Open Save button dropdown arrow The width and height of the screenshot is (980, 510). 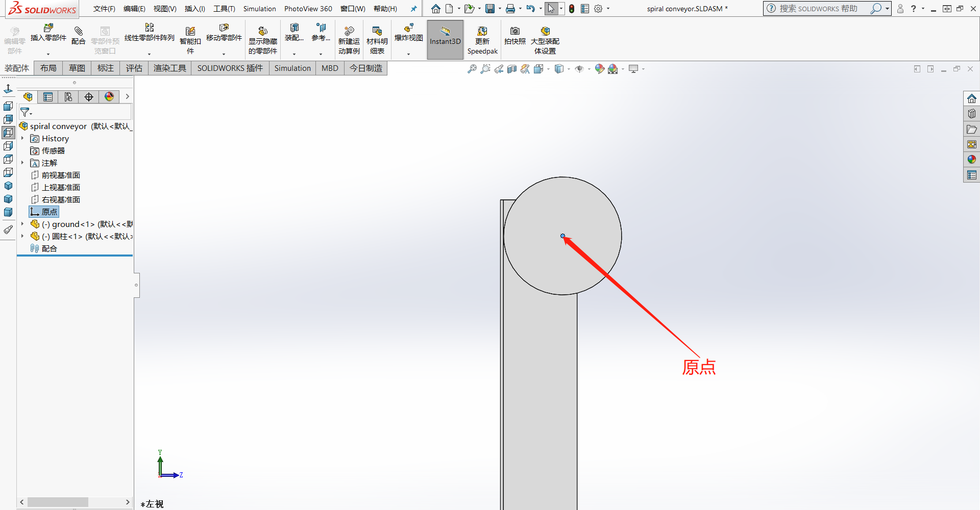(500, 9)
